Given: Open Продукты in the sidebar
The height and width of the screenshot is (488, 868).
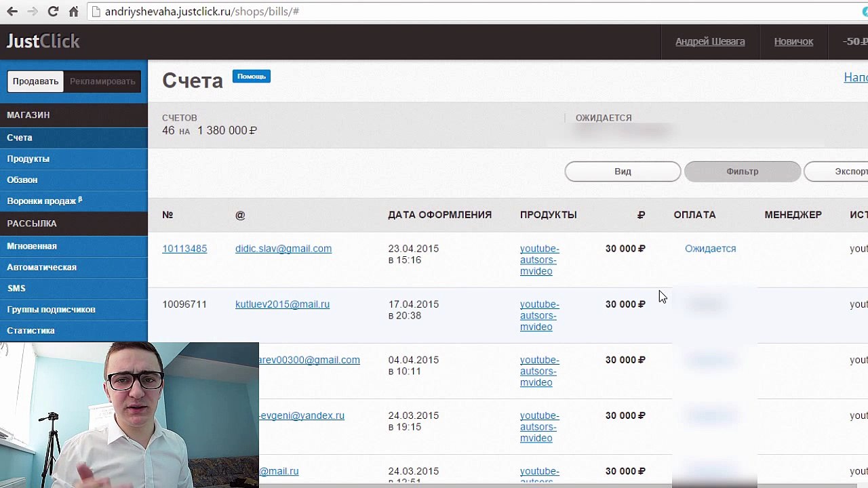Looking at the screenshot, I should 74,159.
